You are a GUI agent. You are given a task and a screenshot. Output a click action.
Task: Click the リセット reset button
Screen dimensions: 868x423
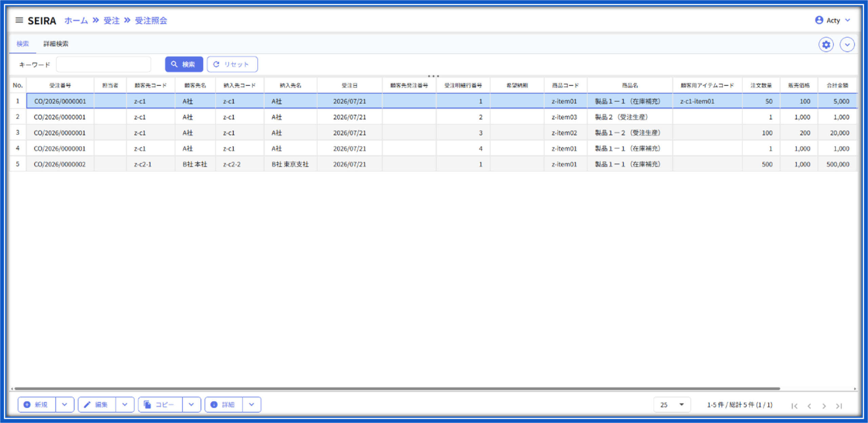232,64
